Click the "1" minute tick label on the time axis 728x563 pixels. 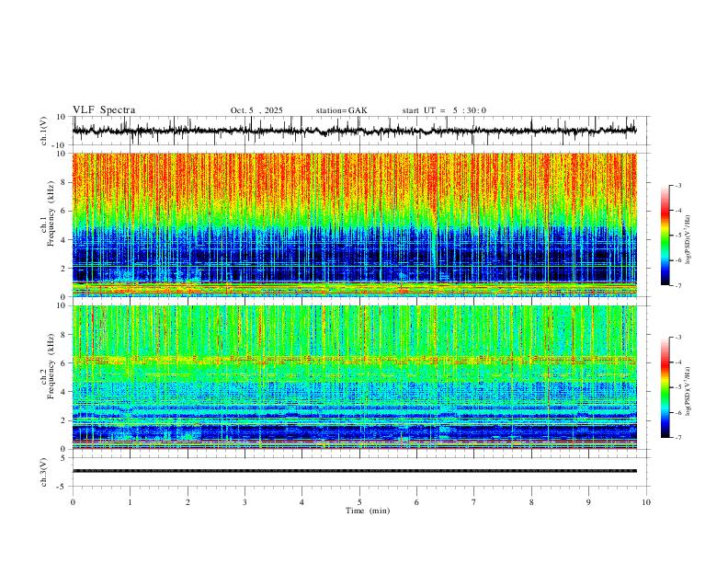[x=130, y=502]
